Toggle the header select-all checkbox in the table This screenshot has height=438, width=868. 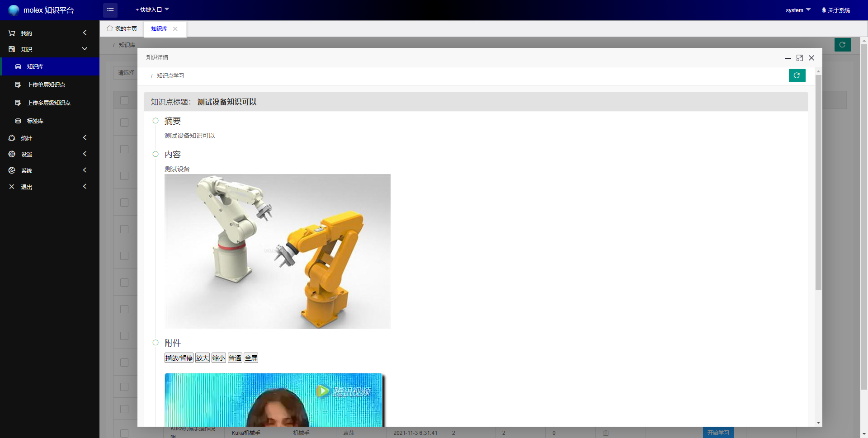pyautogui.click(x=124, y=100)
